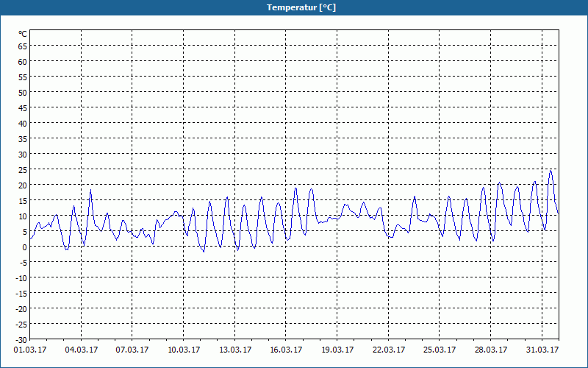Click the 5 y-axis label

click(x=25, y=231)
